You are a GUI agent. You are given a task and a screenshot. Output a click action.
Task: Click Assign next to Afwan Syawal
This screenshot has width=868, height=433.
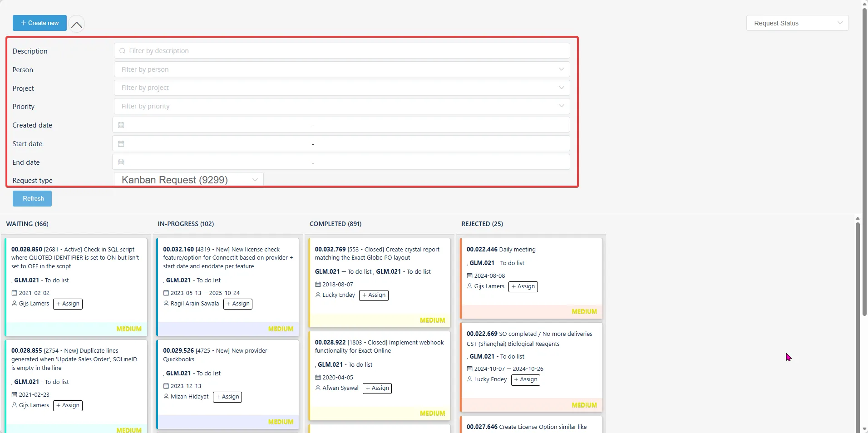(377, 388)
